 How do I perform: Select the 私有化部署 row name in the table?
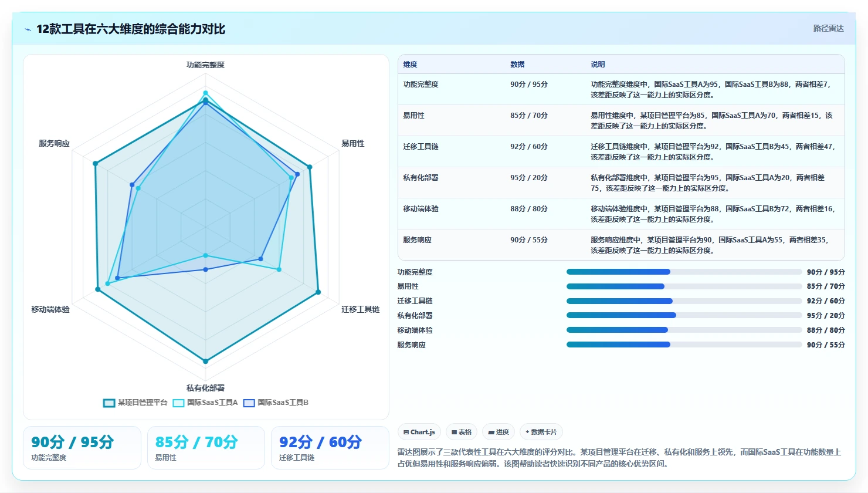tap(421, 178)
